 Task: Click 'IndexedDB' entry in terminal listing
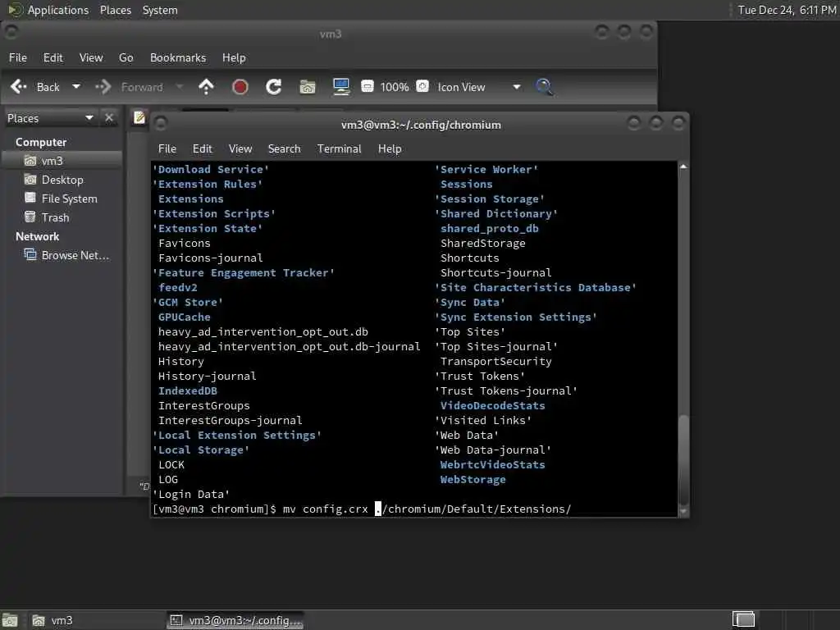click(188, 391)
